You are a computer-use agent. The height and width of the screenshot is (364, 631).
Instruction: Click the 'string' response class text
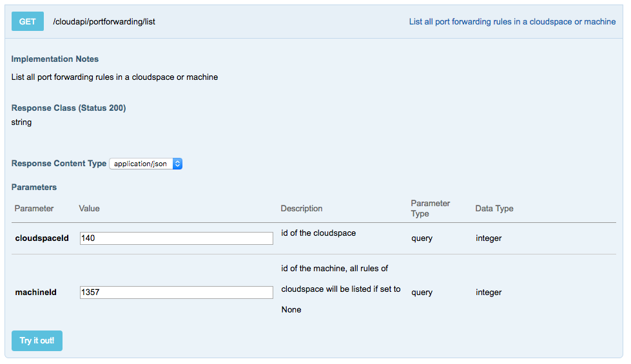pyautogui.click(x=21, y=122)
